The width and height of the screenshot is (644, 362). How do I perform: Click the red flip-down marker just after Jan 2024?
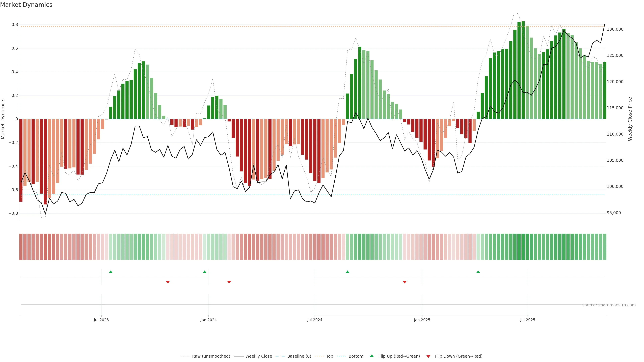pyautogui.click(x=229, y=282)
